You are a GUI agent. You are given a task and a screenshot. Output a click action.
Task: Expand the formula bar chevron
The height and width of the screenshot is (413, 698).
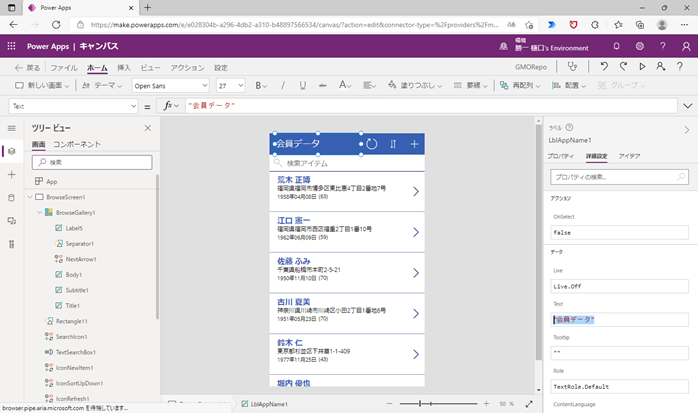(x=687, y=106)
